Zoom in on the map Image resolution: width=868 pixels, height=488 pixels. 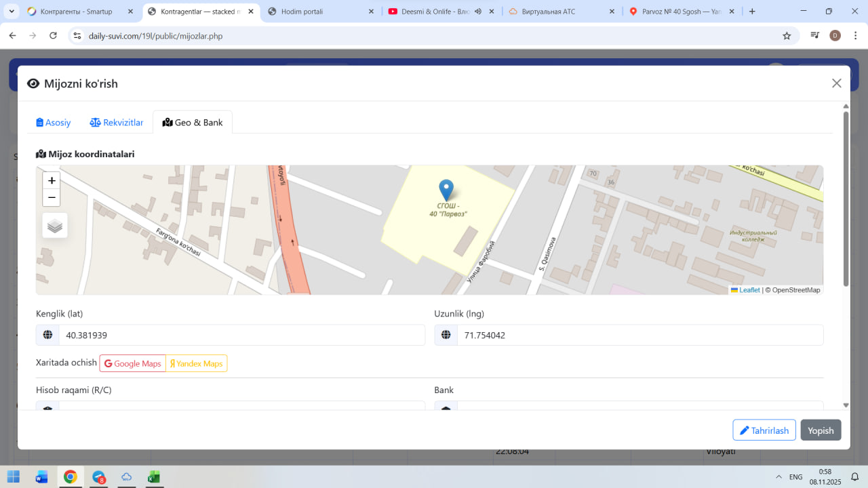coord(52,181)
